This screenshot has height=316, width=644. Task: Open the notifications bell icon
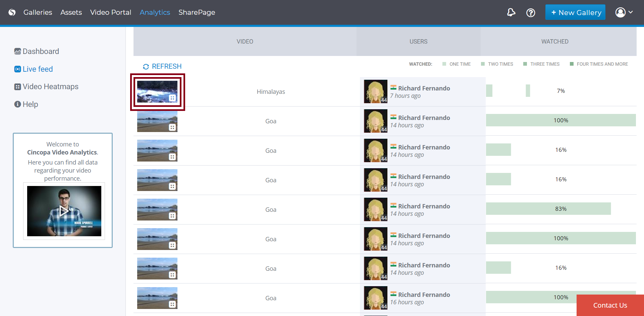click(x=511, y=12)
